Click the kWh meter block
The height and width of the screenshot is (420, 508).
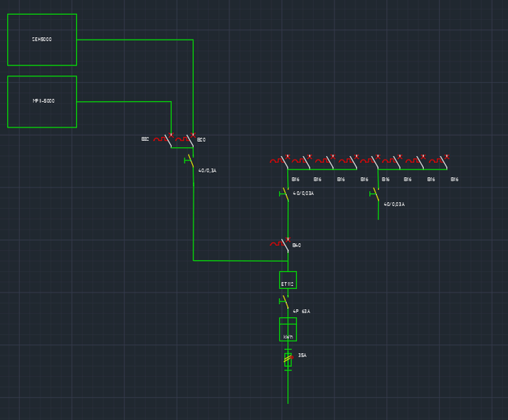[288, 329]
